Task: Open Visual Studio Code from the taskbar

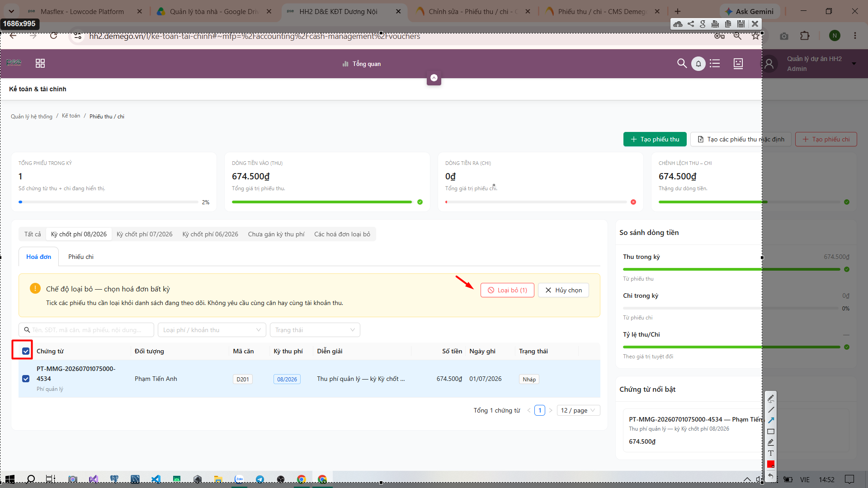Action: 156,479
